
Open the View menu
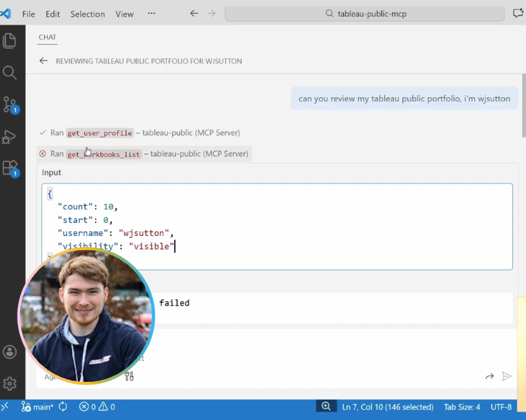[124, 14]
